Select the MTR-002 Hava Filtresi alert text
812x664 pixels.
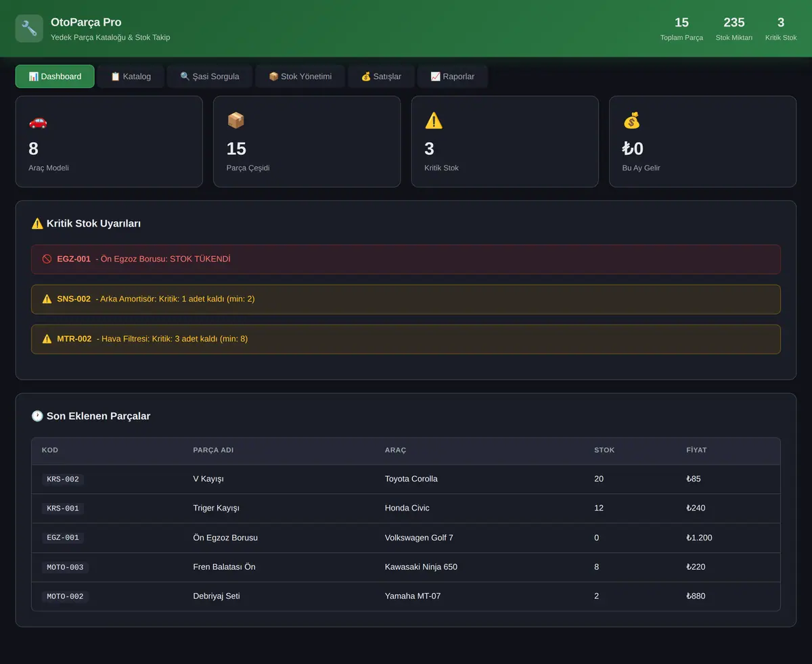(152, 339)
